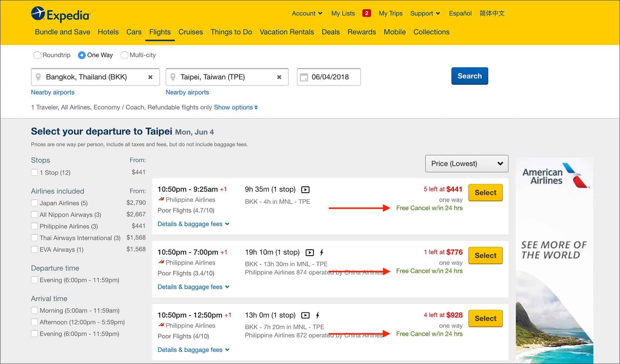
Task: Select the Roundtrip radio button
Action: (37, 55)
